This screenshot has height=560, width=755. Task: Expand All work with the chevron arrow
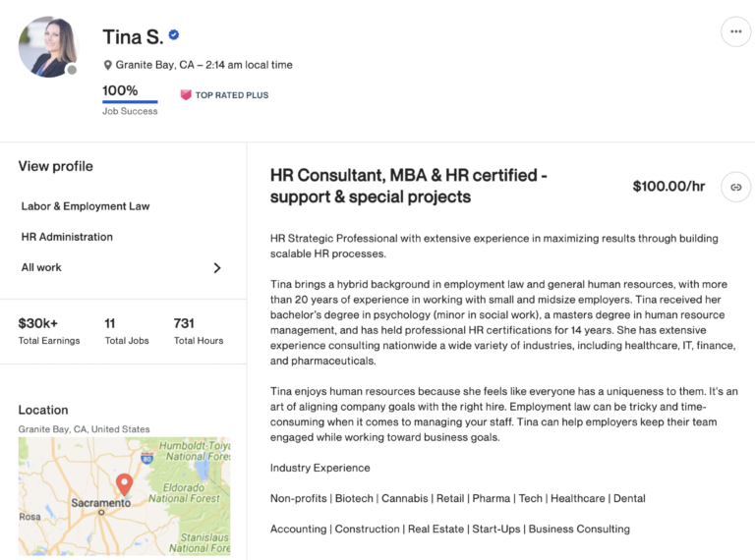(217, 267)
